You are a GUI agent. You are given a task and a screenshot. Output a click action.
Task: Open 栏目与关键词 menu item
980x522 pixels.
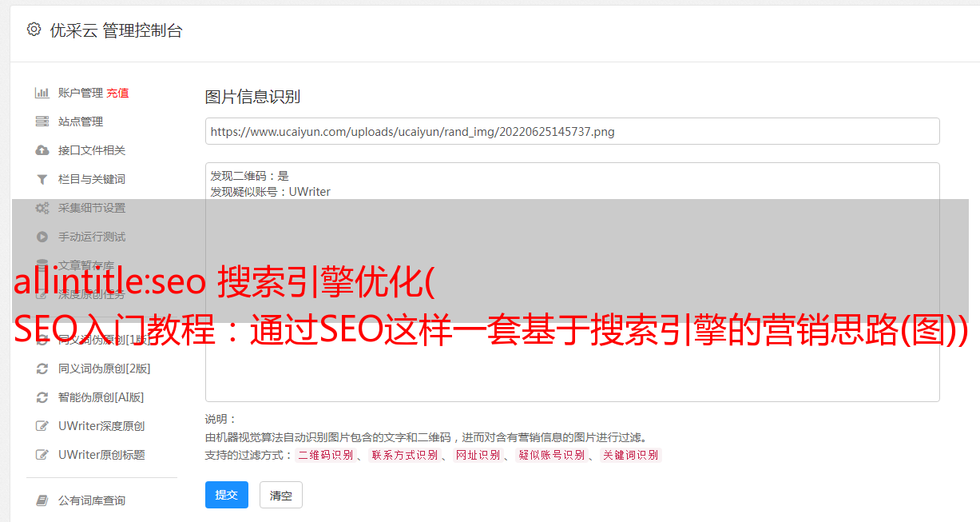pyautogui.click(x=92, y=179)
